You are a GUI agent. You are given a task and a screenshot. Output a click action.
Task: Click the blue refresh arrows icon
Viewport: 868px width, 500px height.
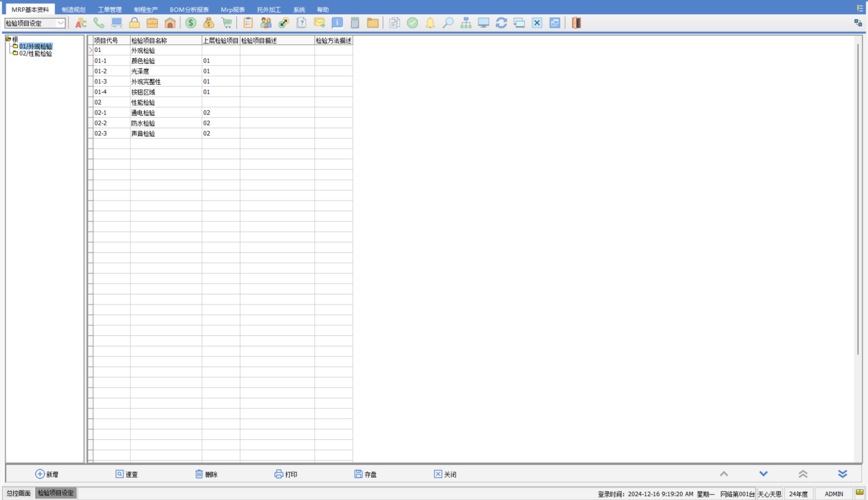[501, 23]
